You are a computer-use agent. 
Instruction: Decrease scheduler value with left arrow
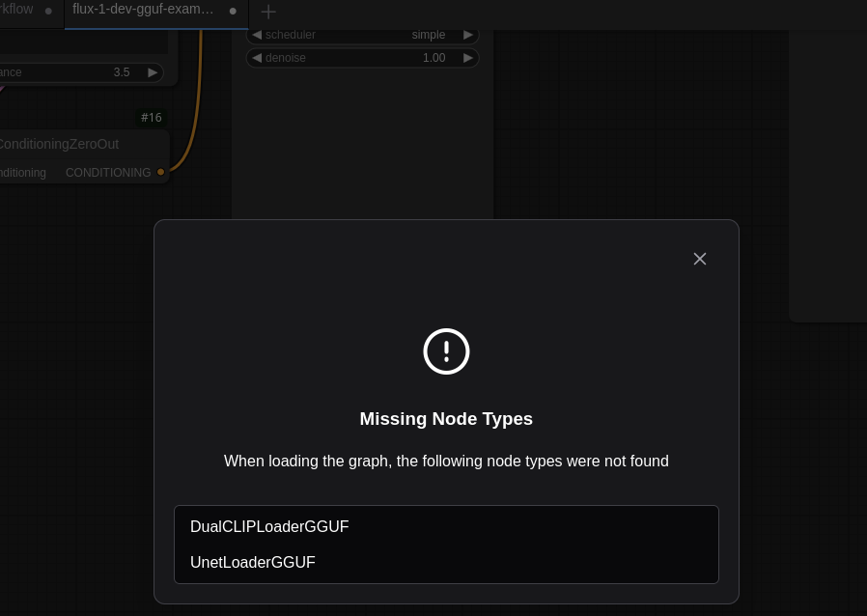257,35
